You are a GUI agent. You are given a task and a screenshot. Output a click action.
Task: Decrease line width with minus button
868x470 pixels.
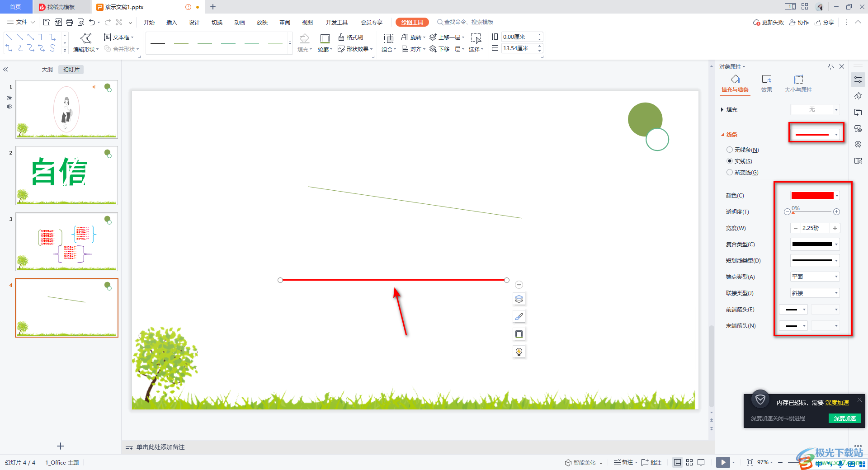pos(796,228)
